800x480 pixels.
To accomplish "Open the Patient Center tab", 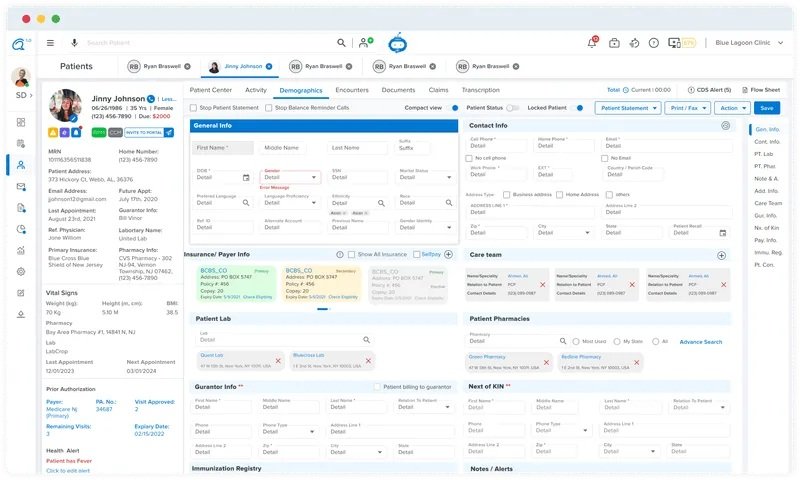I will (x=211, y=90).
